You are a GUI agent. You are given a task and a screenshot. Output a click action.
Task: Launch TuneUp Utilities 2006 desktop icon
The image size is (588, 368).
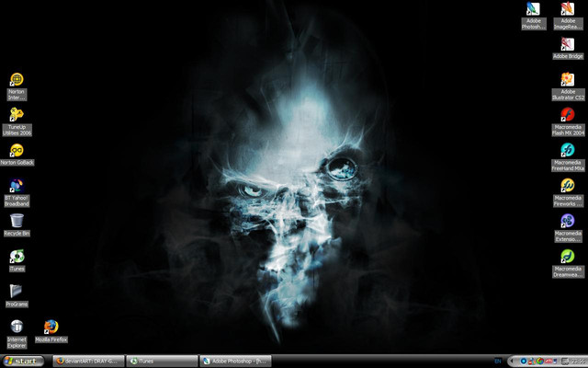point(17,122)
